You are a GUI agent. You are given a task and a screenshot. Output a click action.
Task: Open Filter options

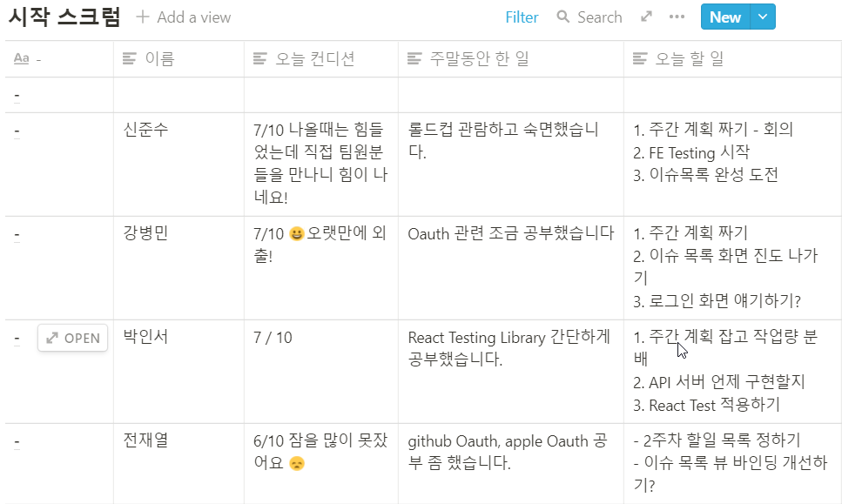pyautogui.click(x=522, y=17)
